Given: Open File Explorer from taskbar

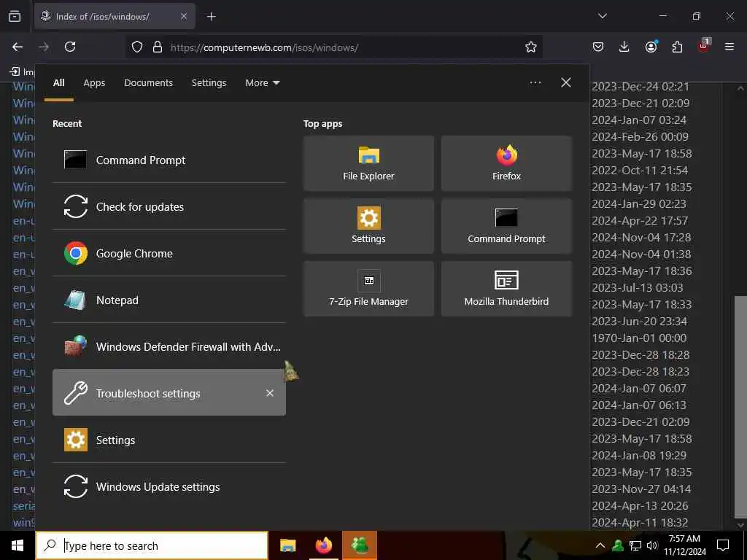Looking at the screenshot, I should click(287, 545).
